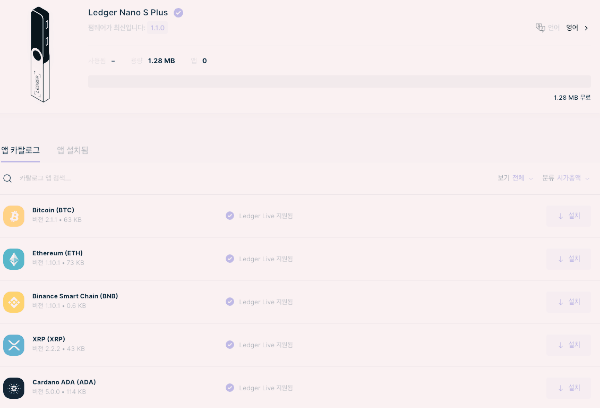
Task: Click the Ethereum (ETH) app name
Action: [x=57, y=253]
